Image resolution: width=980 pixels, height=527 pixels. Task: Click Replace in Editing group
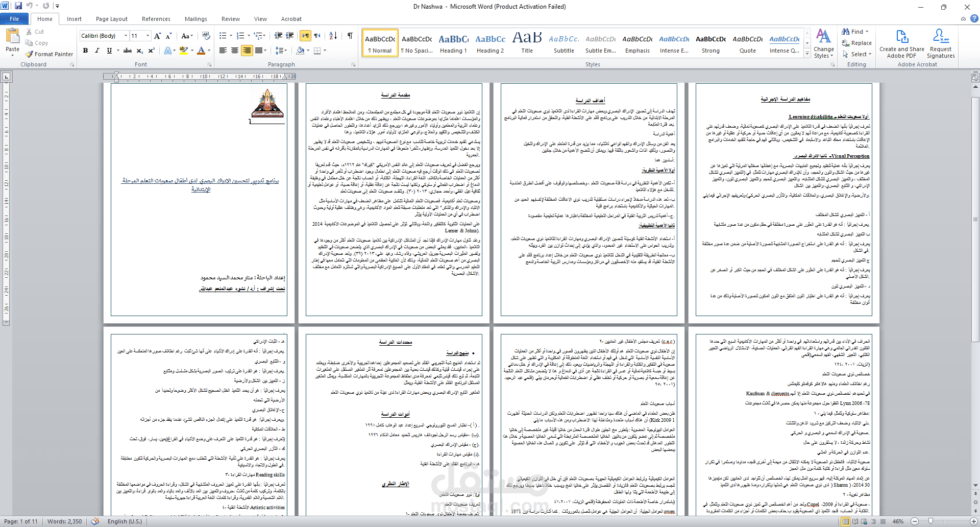tap(857, 43)
